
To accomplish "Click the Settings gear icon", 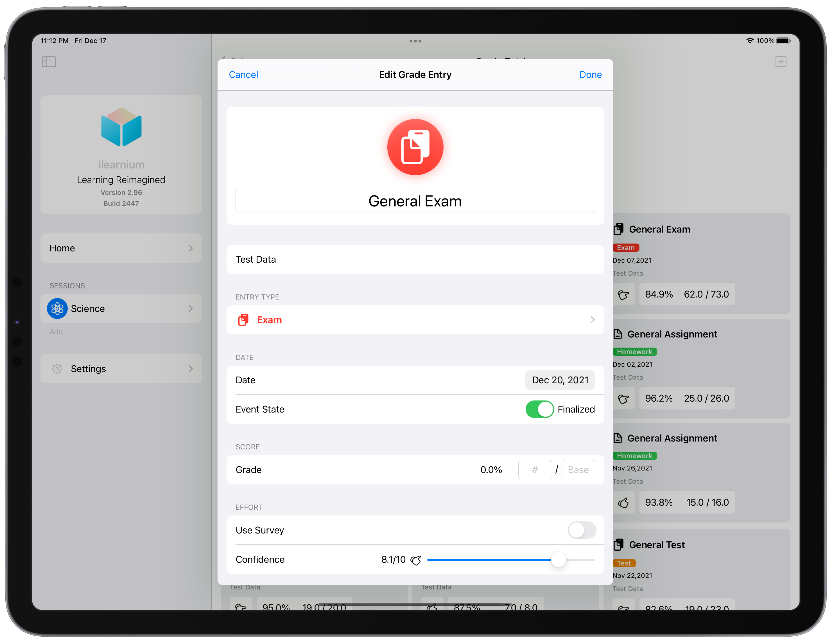I will (x=57, y=368).
